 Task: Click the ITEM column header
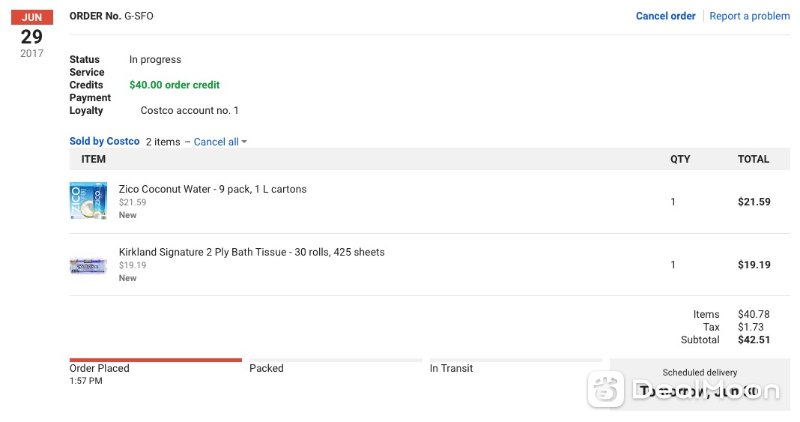coord(93,159)
